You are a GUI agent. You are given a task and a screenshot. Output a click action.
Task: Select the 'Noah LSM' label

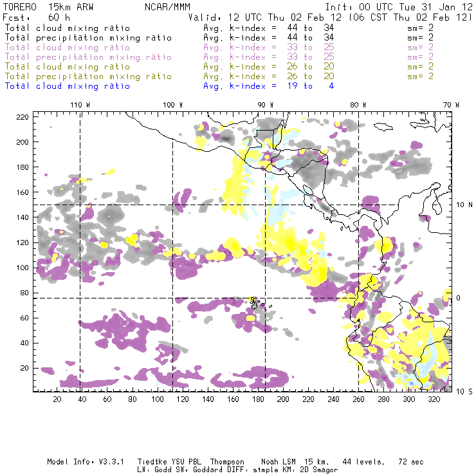click(x=279, y=462)
